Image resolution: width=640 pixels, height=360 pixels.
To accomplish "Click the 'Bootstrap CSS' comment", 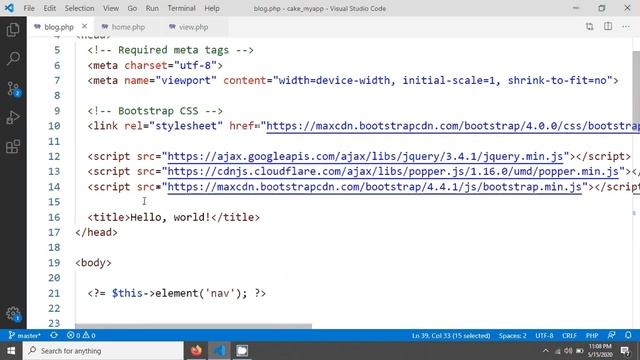I will tap(155, 111).
